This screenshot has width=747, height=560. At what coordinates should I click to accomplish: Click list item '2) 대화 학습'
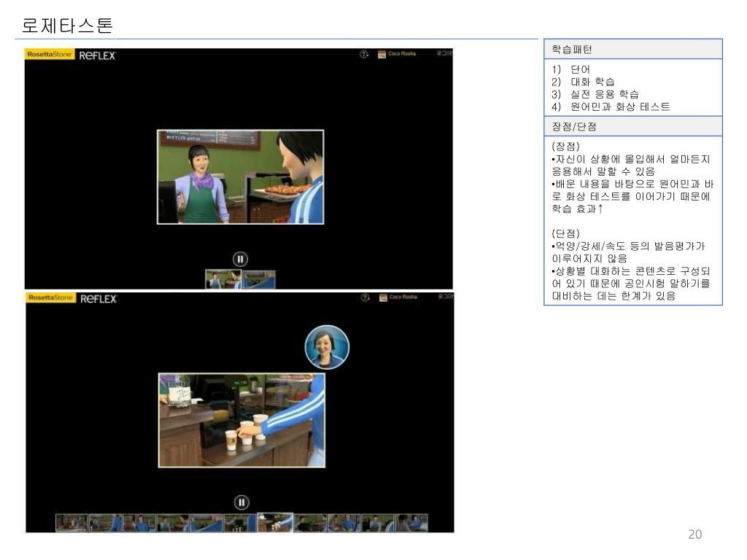[x=583, y=82]
